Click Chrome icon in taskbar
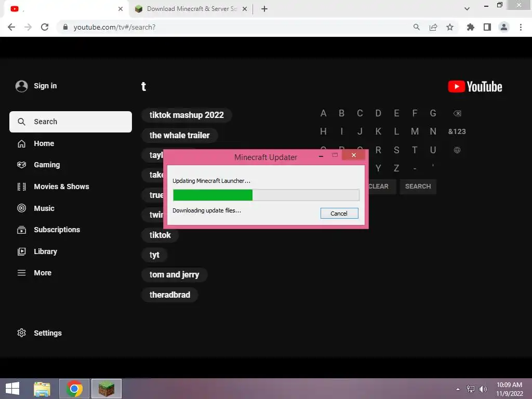This screenshot has height=399, width=532. coord(74,389)
